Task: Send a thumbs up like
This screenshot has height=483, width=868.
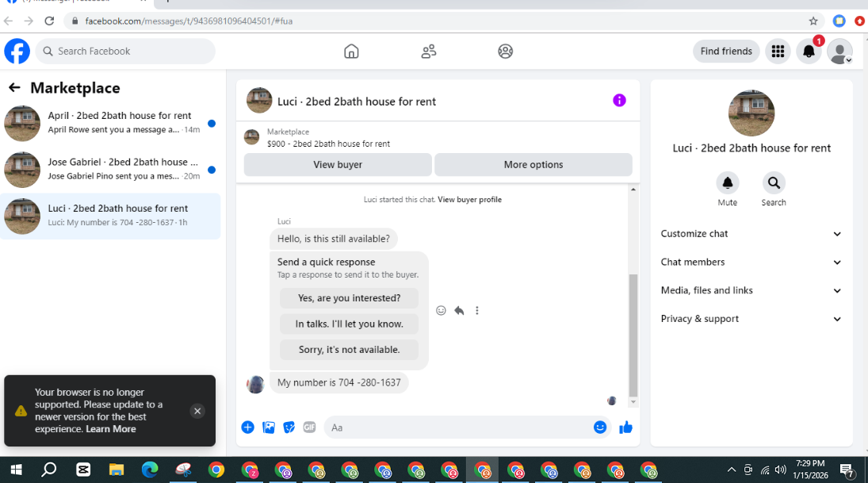Action: click(625, 427)
